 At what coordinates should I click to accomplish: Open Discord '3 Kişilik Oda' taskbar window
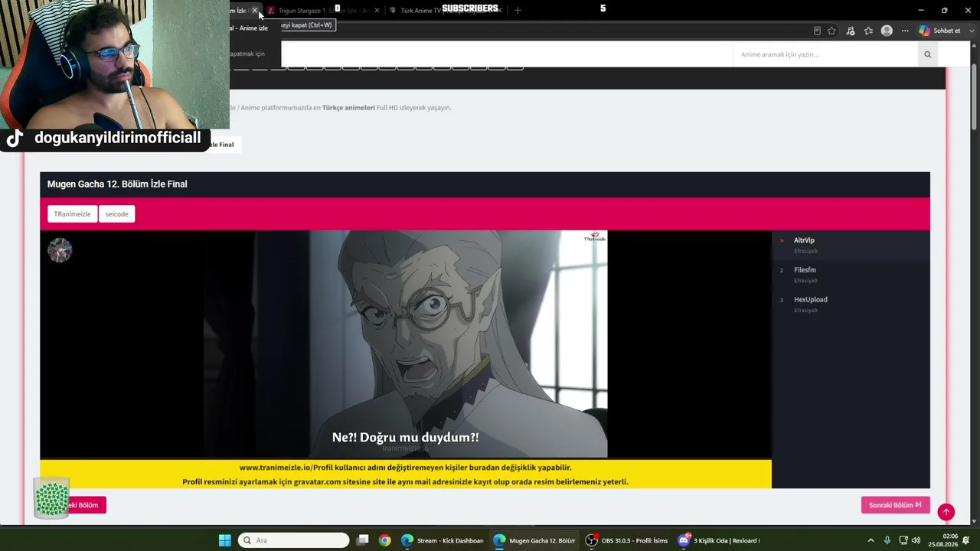718,540
